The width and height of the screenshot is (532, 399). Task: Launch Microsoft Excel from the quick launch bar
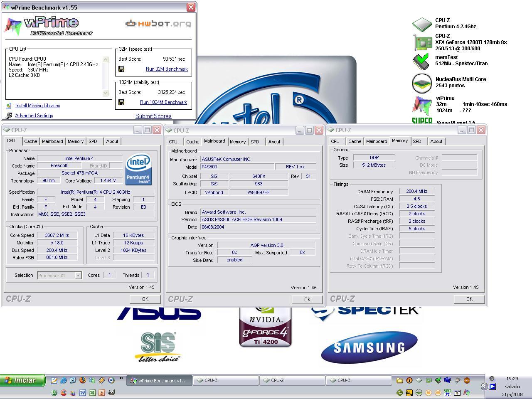[92, 393]
